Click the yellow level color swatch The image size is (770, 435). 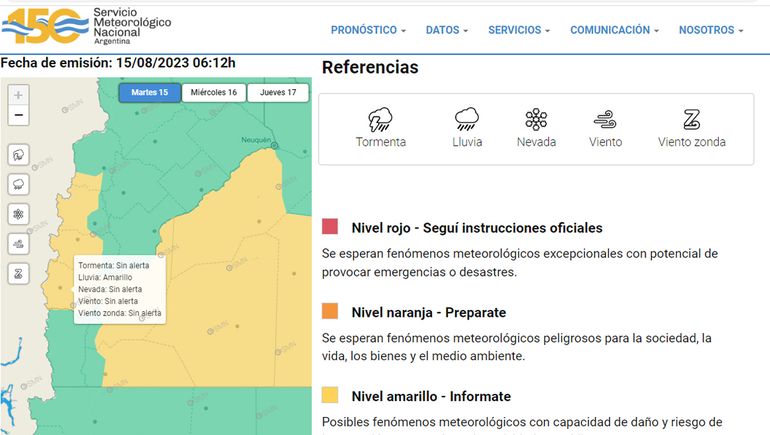[x=330, y=395]
